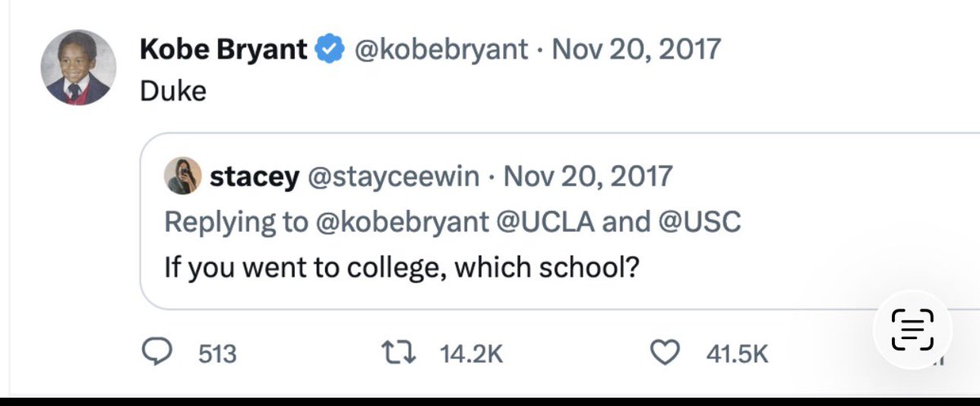Image resolution: width=980 pixels, height=406 pixels.
Task: Click the @USC mention
Action: (x=700, y=222)
